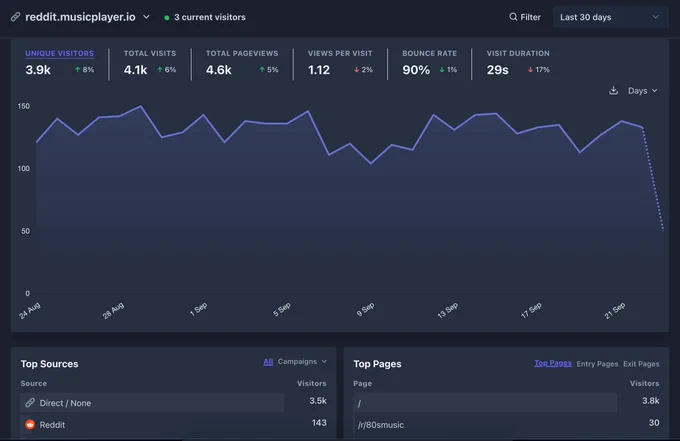Click the 17% visit duration decrease indicator
Viewport: 680px width, 441px height.
(x=538, y=69)
